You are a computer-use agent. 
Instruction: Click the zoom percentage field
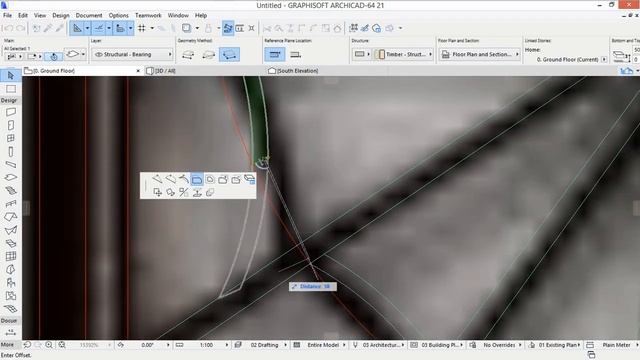[89, 345]
